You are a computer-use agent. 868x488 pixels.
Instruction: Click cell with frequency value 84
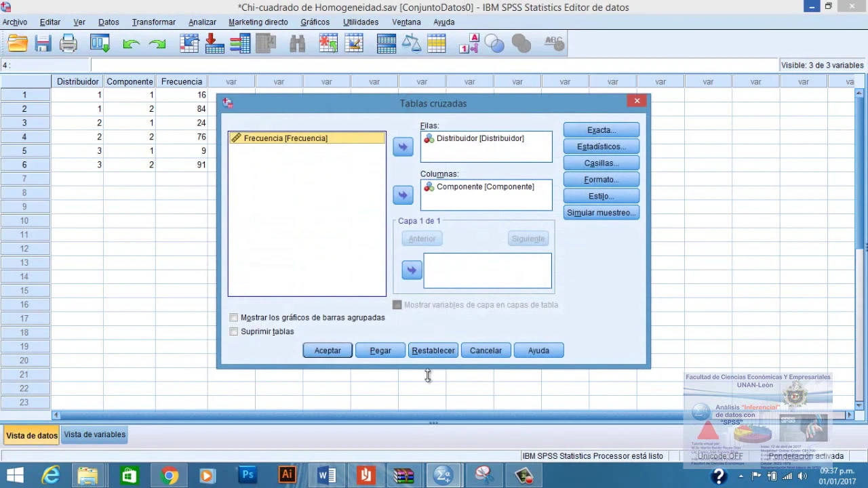[182, 109]
